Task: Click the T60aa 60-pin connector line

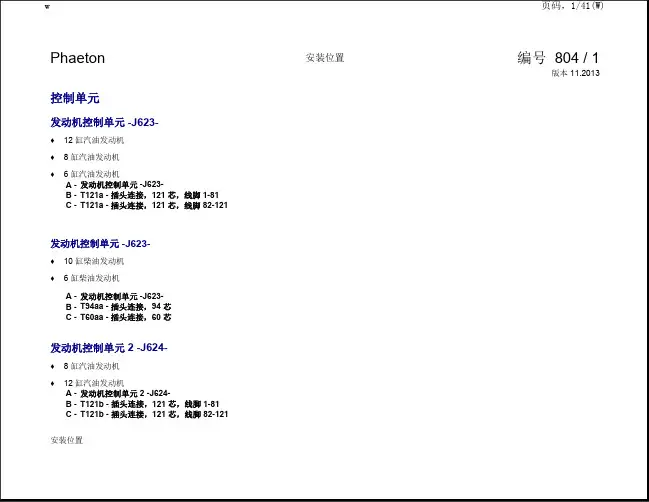Action: click(x=118, y=317)
